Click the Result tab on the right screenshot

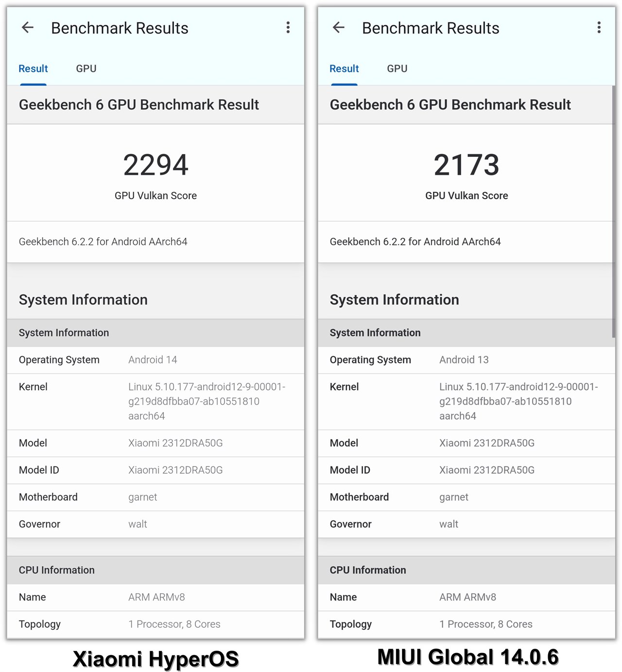[344, 69]
